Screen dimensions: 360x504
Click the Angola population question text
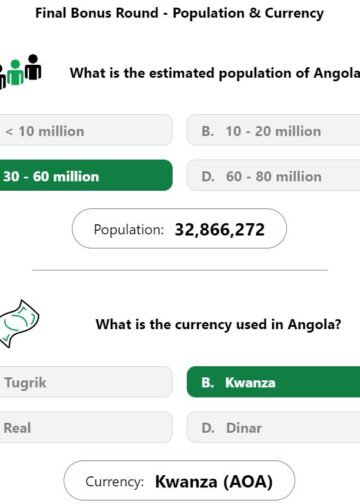pos(215,73)
